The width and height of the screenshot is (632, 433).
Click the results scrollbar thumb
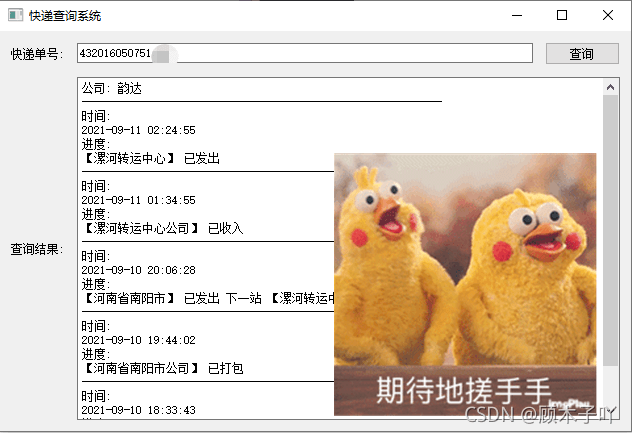[x=611, y=230]
